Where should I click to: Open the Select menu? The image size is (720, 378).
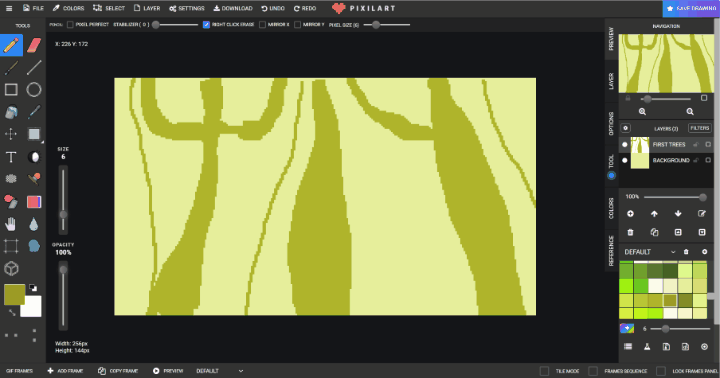click(109, 8)
